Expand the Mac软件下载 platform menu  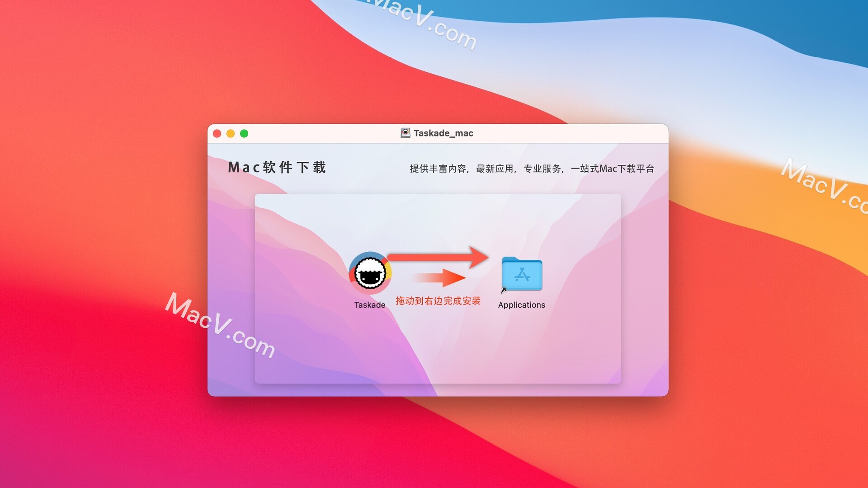[281, 166]
